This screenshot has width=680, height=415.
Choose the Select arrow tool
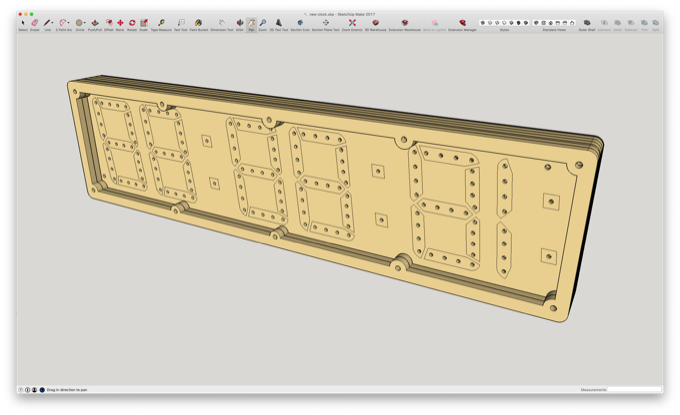point(23,23)
